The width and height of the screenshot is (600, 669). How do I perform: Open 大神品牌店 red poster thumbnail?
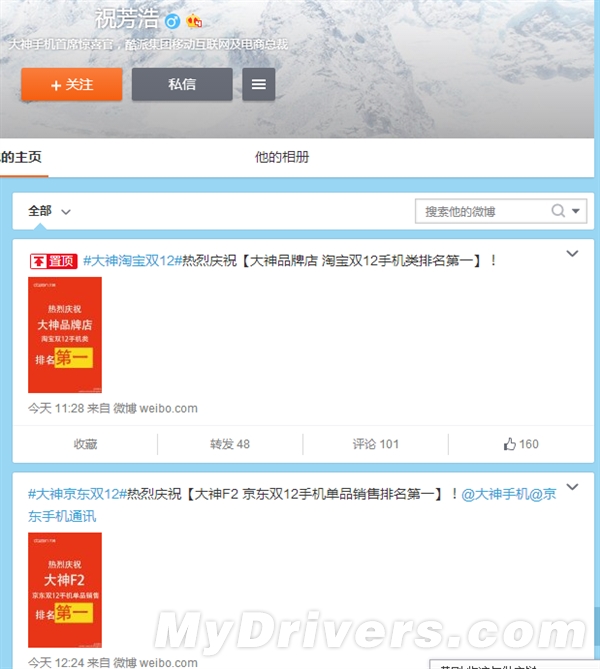point(65,334)
